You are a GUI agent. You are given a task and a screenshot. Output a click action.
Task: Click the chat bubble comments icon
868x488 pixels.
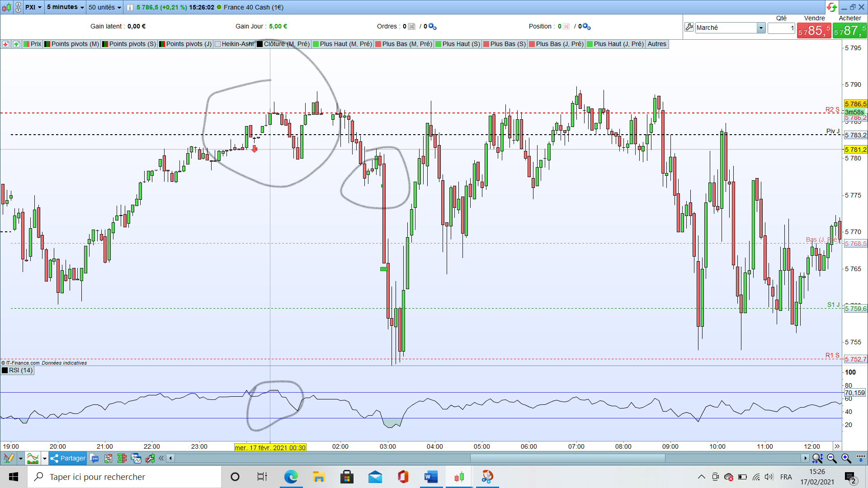coord(94,458)
